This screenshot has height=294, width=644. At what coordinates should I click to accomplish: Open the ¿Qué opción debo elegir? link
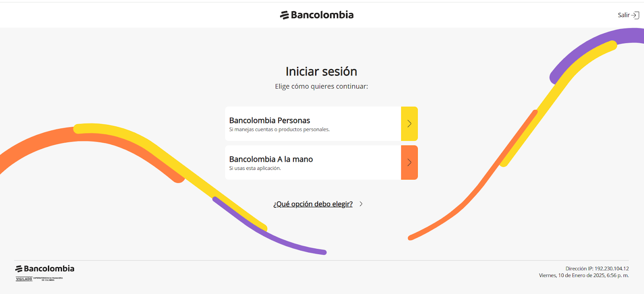coord(313,204)
